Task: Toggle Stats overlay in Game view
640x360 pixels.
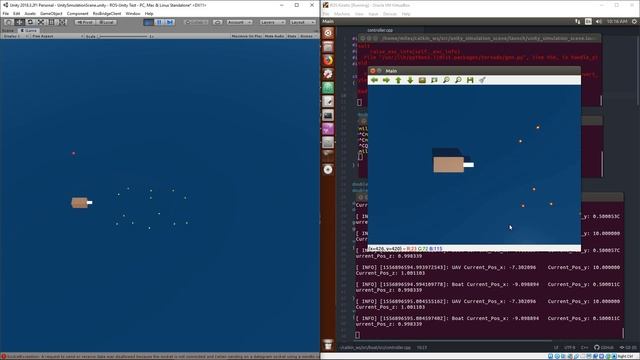Action: (292, 36)
